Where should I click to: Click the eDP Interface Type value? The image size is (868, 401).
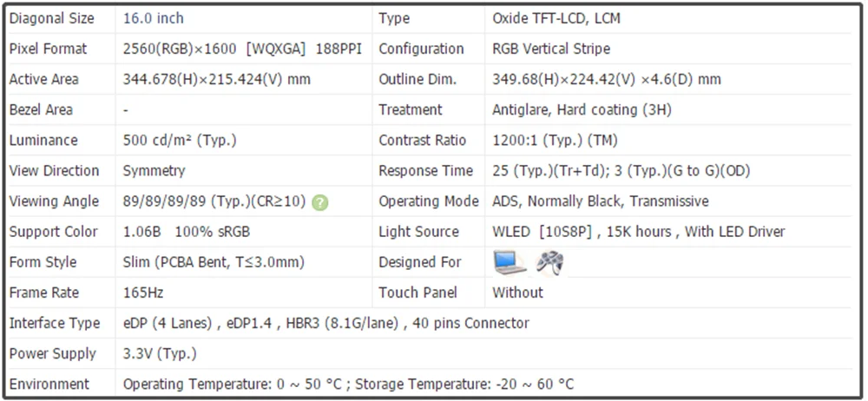pyautogui.click(x=325, y=323)
